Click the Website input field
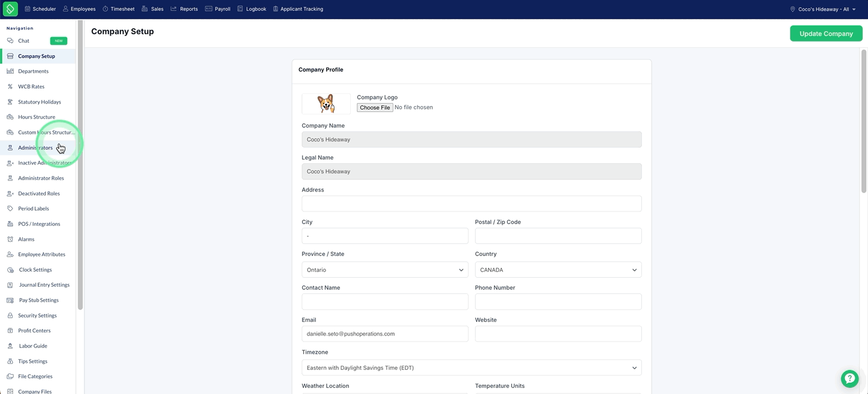 coord(558,334)
